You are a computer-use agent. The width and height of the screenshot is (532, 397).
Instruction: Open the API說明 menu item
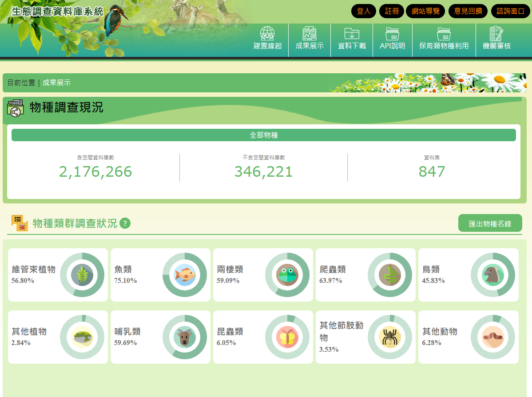tap(392, 39)
